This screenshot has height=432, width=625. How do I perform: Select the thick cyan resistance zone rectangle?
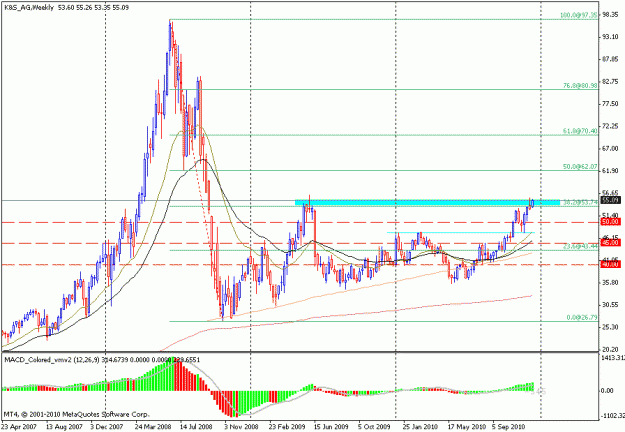click(427, 202)
